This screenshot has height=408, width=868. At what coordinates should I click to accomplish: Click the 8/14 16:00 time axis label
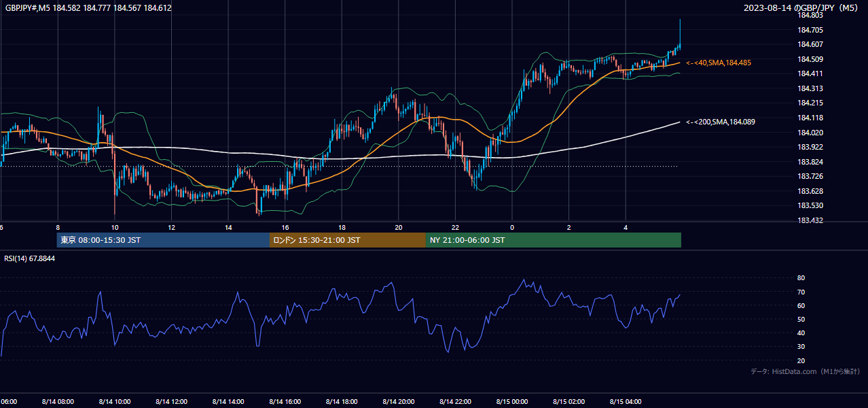[x=285, y=402]
